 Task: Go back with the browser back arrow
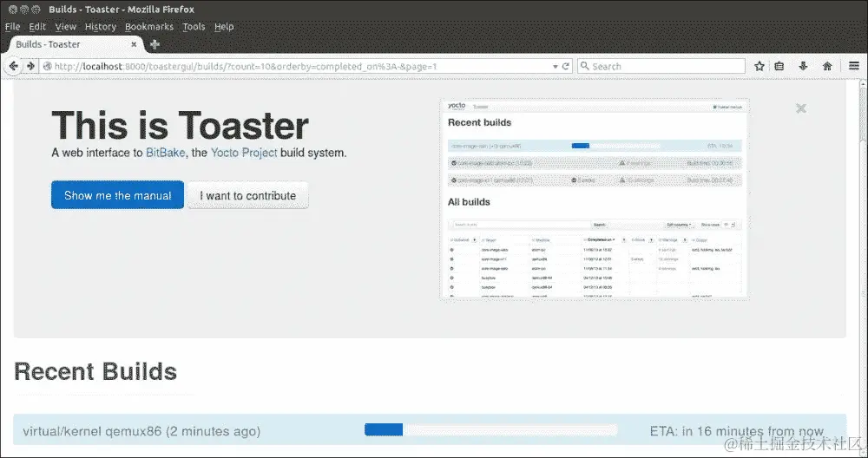tap(13, 66)
